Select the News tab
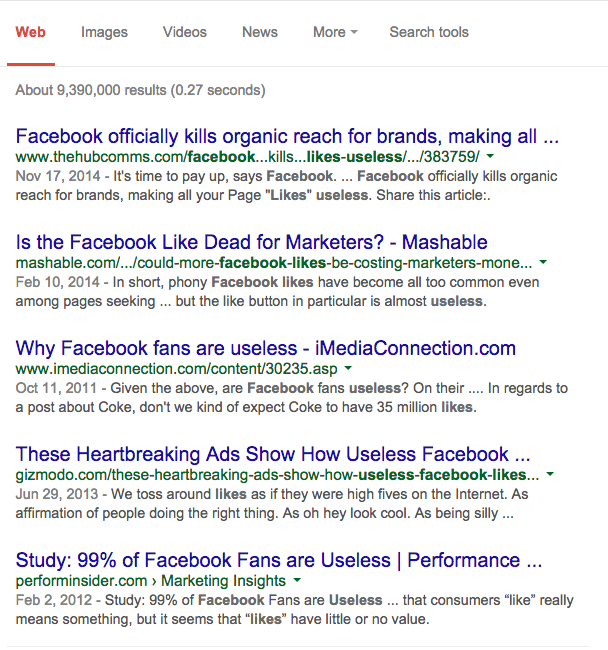608x650 pixels. pyautogui.click(x=260, y=32)
